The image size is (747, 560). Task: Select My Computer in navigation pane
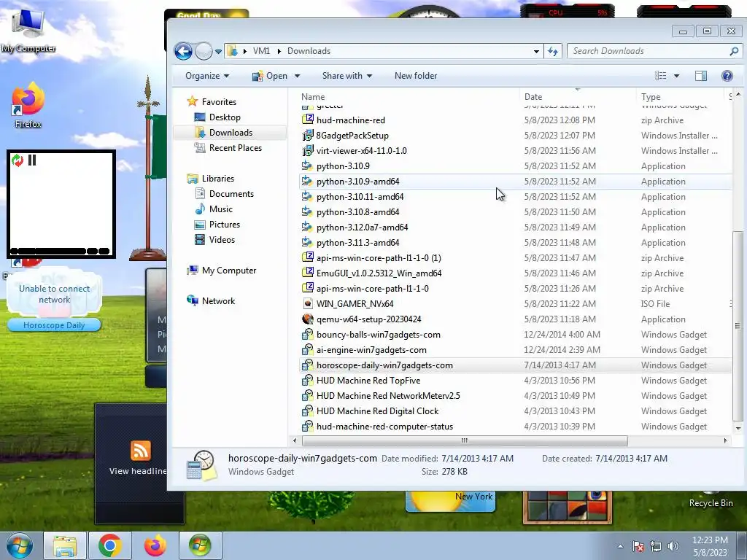click(x=228, y=271)
